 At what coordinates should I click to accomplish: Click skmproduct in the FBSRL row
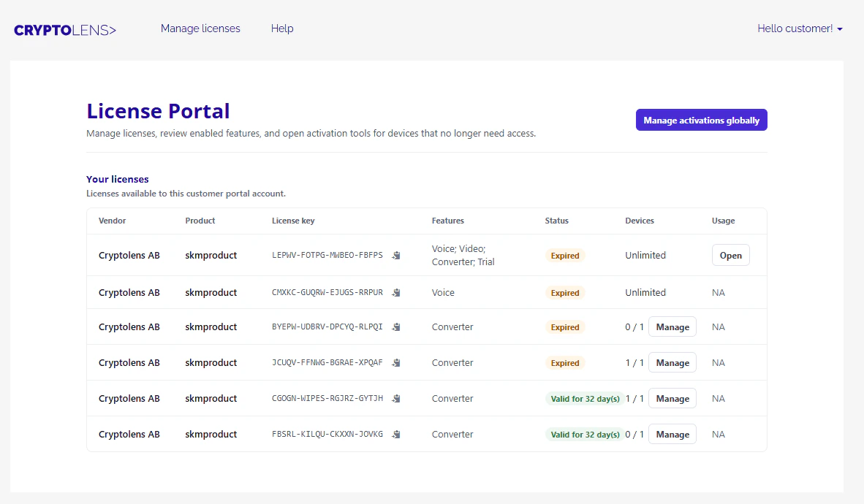[x=211, y=434]
